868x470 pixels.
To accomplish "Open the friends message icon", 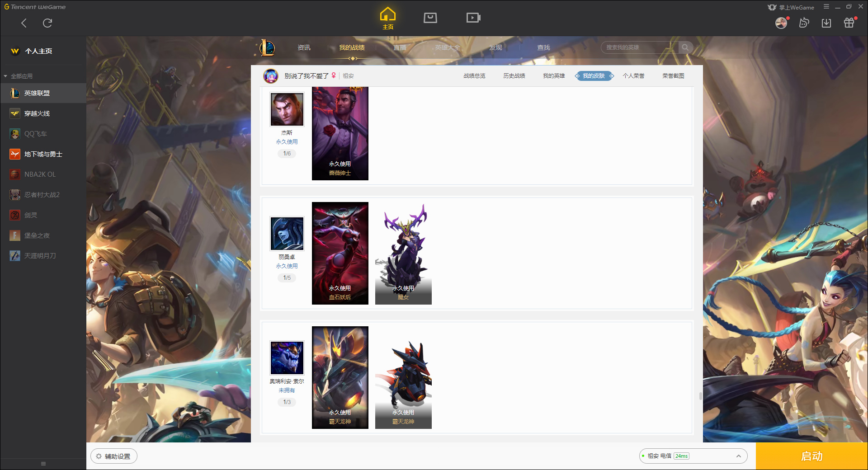I will [804, 23].
